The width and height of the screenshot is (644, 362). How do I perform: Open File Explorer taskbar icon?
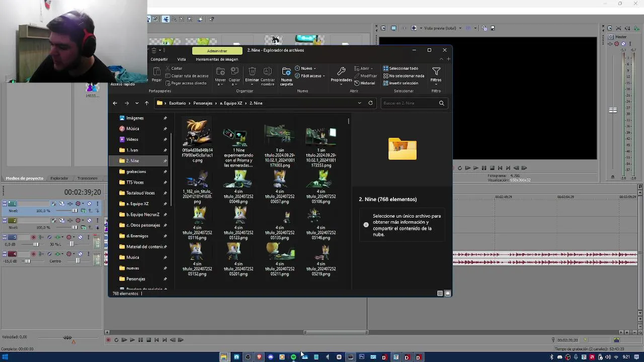(x=224, y=357)
